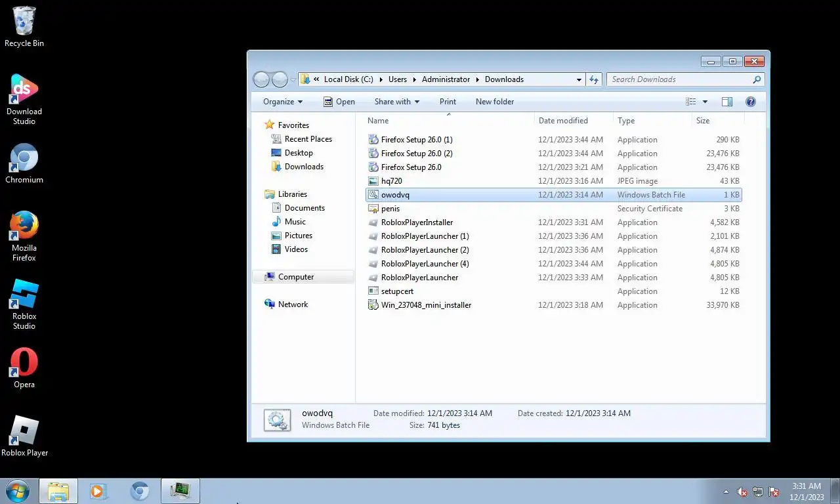Open Roblox Player desktop shortcut
This screenshot has height=504, width=840.
(24, 436)
